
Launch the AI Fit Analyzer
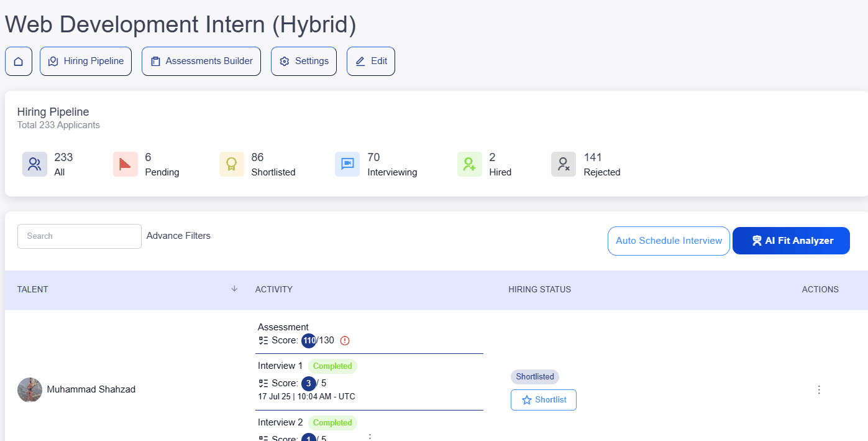[791, 241]
